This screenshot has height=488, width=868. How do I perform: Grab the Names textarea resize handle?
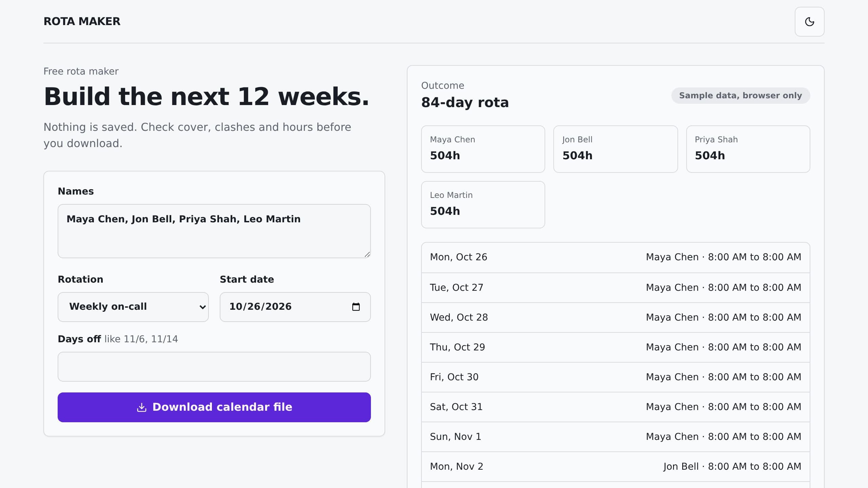click(367, 255)
